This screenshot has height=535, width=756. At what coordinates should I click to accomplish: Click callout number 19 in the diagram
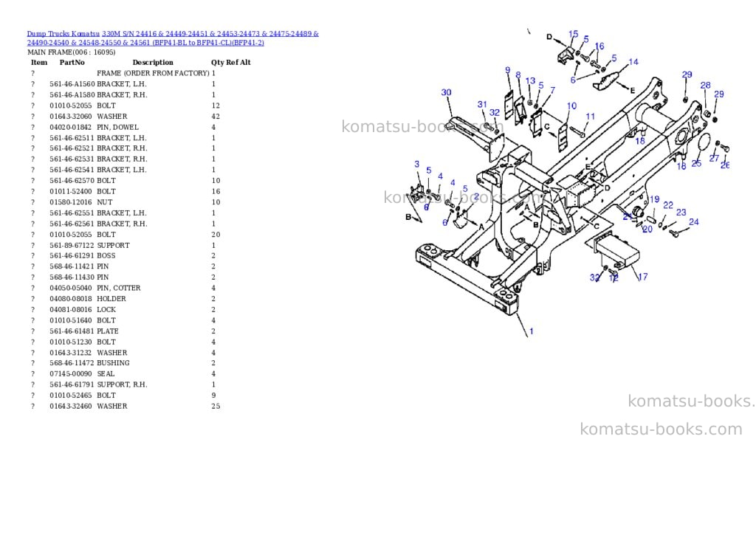pyautogui.click(x=654, y=199)
